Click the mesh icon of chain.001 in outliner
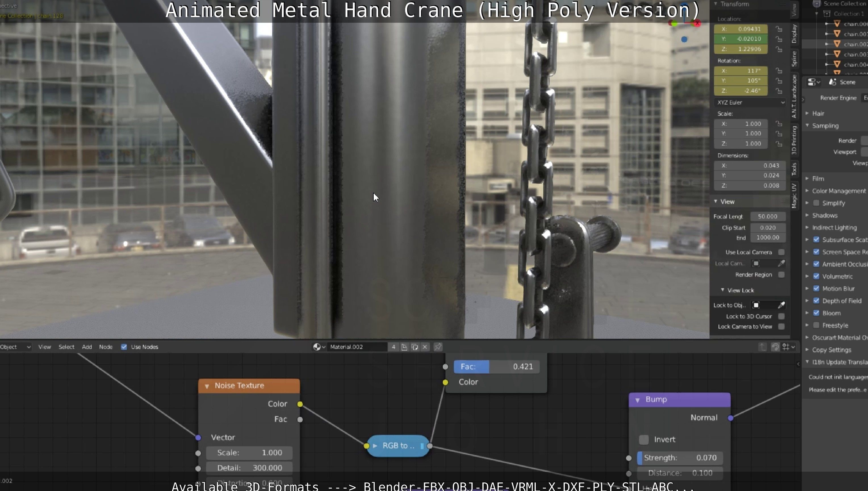868x491 pixels. click(x=837, y=34)
